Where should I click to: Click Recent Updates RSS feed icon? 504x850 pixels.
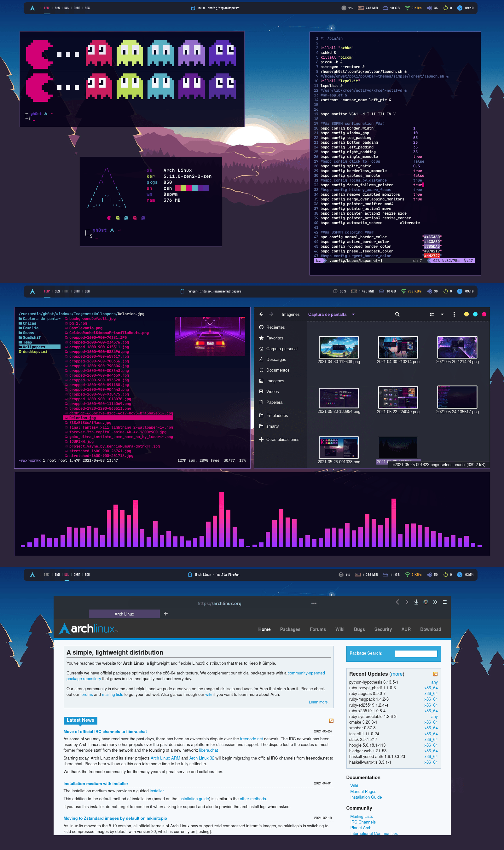click(x=435, y=674)
